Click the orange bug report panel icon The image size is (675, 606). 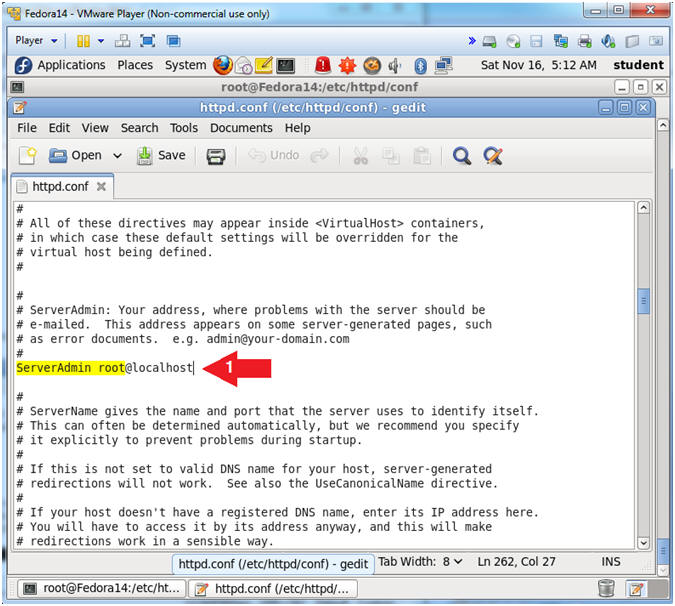click(x=347, y=65)
